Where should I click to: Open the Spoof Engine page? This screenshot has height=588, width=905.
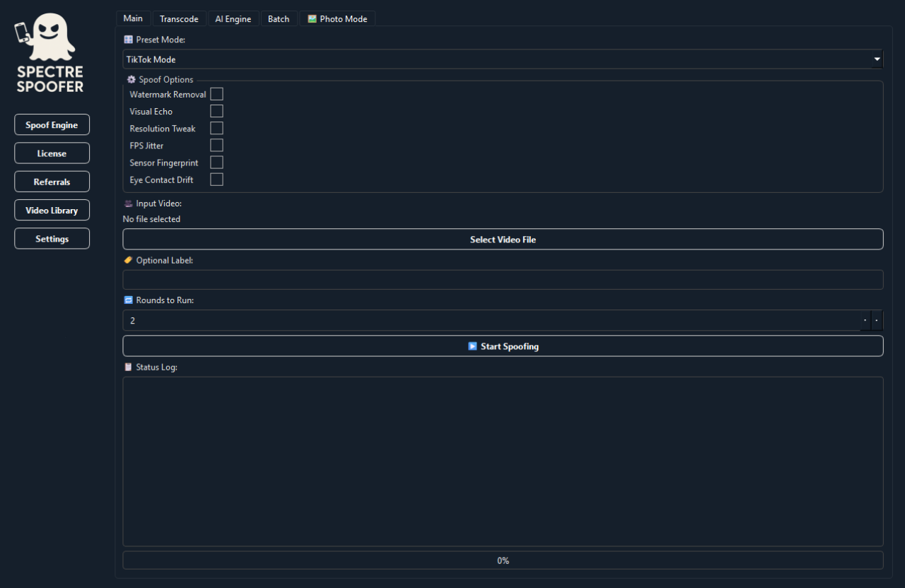click(52, 125)
